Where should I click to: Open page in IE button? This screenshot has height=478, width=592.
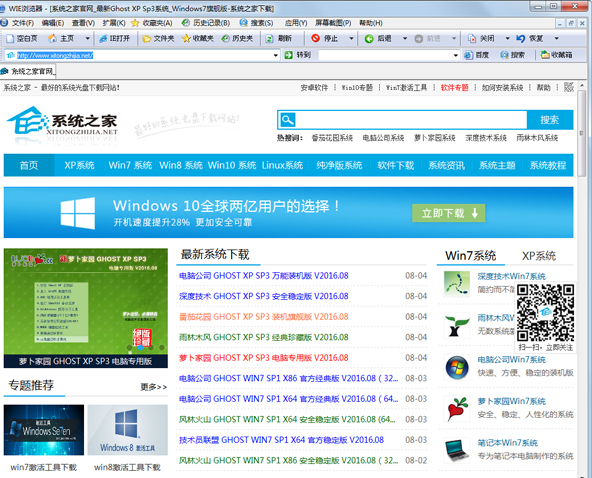114,39
